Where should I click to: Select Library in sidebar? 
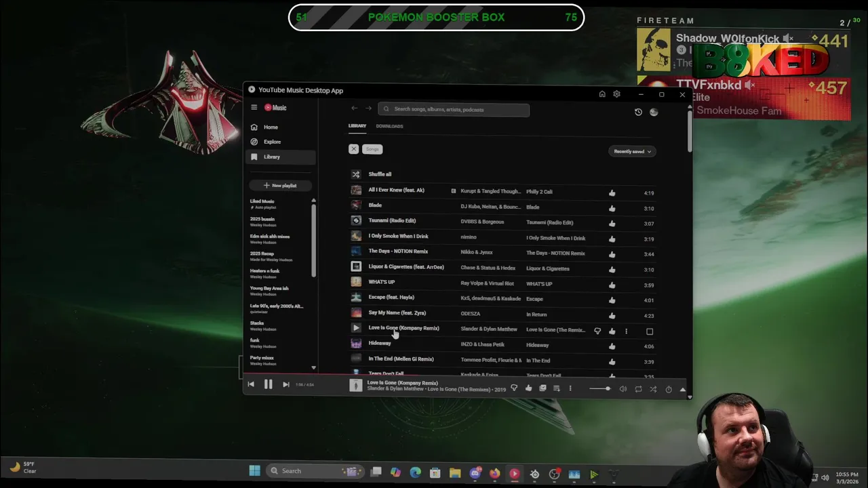coord(281,157)
